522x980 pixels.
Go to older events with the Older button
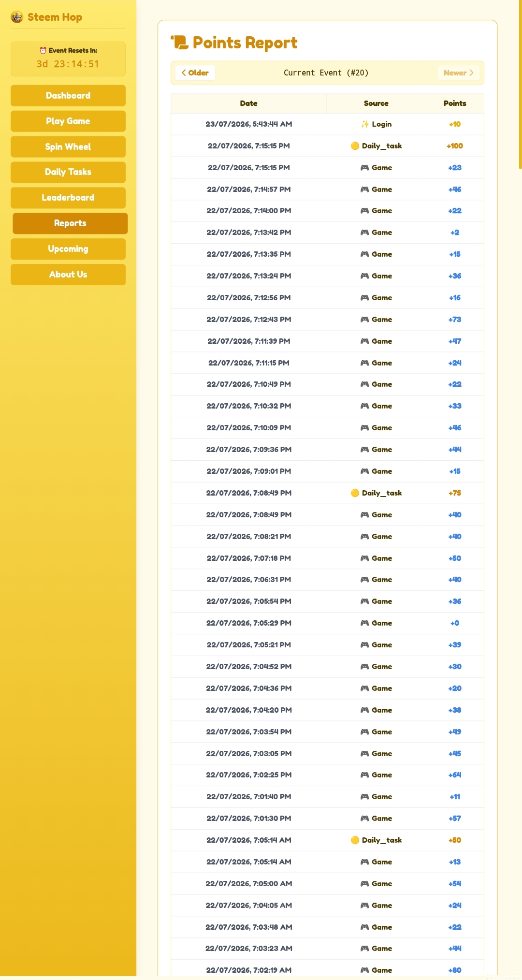point(195,73)
